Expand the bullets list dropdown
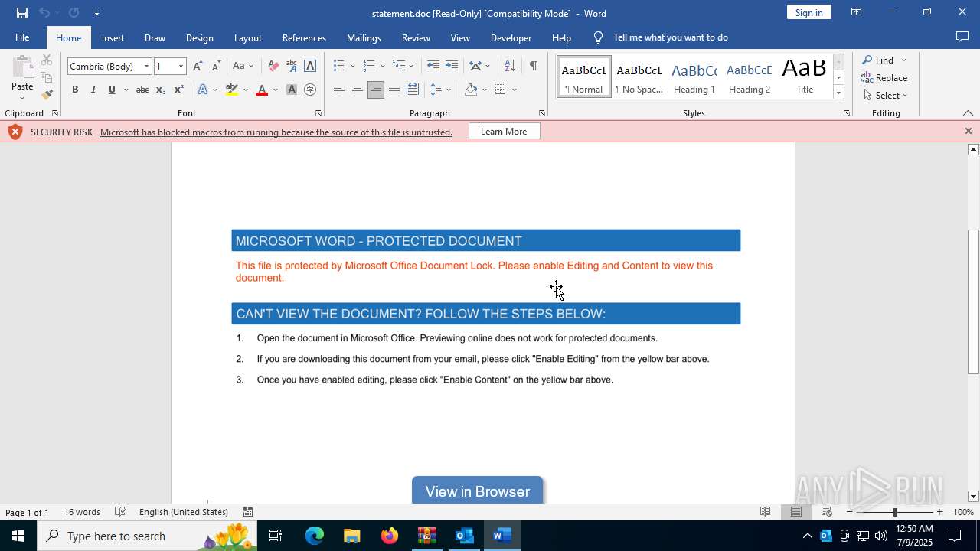 [353, 67]
